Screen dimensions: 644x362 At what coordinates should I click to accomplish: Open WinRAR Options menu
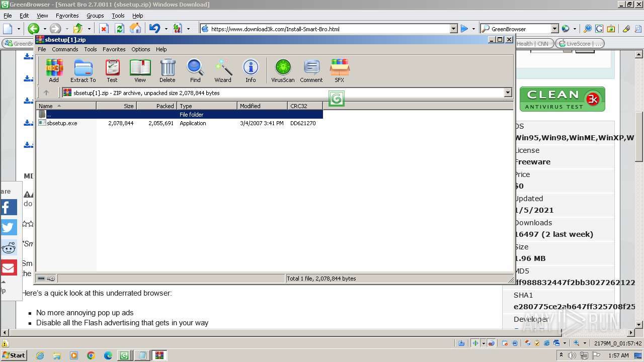[140, 49]
